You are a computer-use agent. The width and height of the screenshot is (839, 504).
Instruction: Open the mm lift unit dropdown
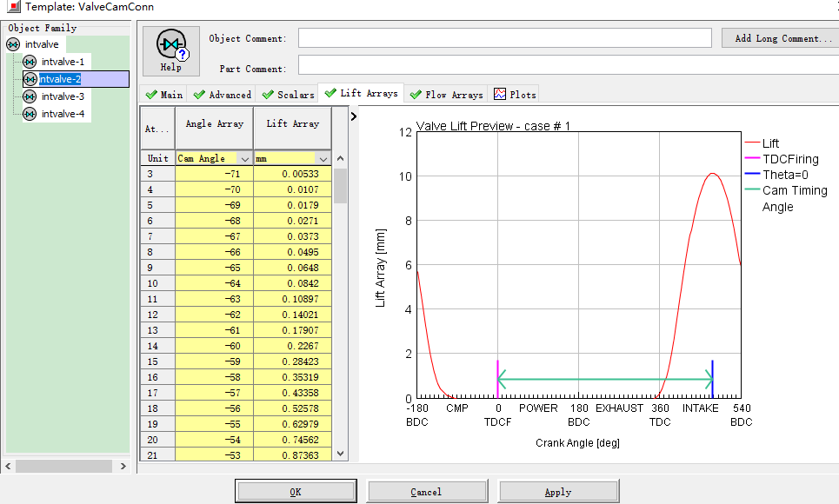click(323, 159)
